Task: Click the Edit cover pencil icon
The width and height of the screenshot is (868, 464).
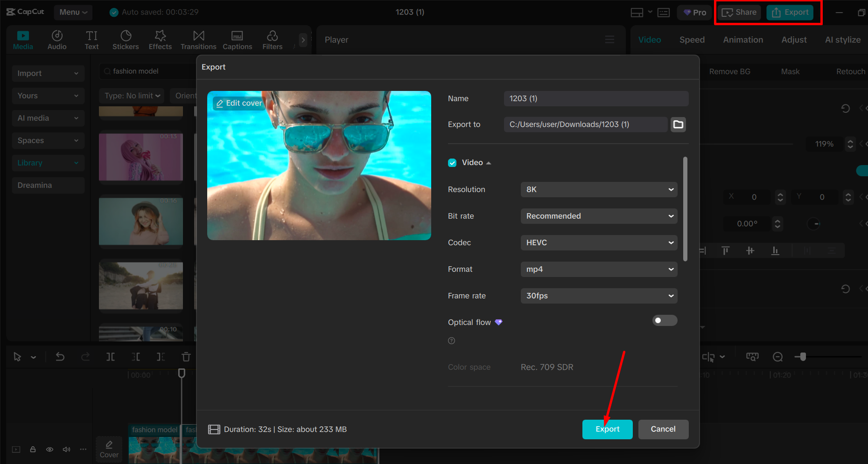Action: [220, 103]
